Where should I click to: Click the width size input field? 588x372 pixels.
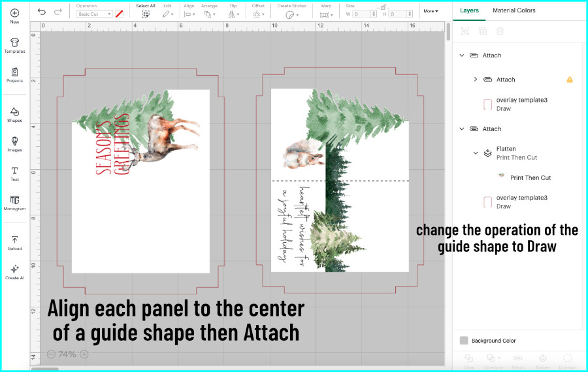pos(361,14)
